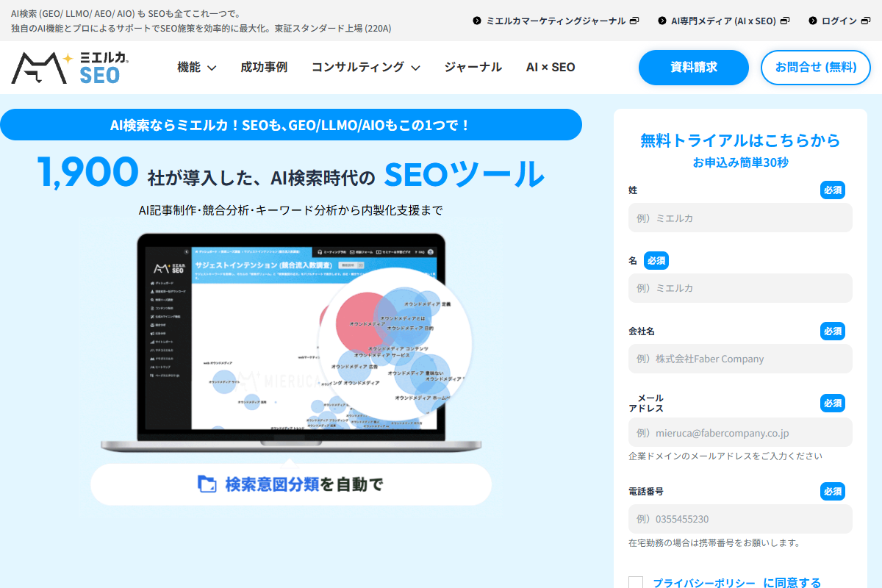882x588 pixels.
Task: Open the AI × SEO navigation item
Action: [x=551, y=67]
